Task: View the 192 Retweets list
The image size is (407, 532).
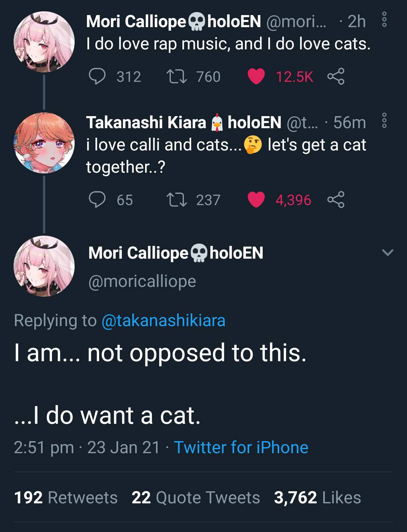Action: (x=66, y=498)
